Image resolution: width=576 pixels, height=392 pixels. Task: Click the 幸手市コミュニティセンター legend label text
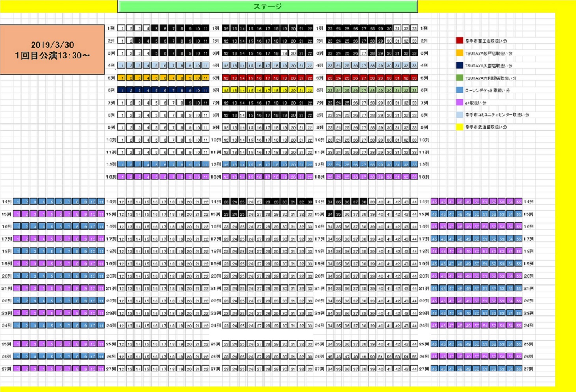[497, 115]
